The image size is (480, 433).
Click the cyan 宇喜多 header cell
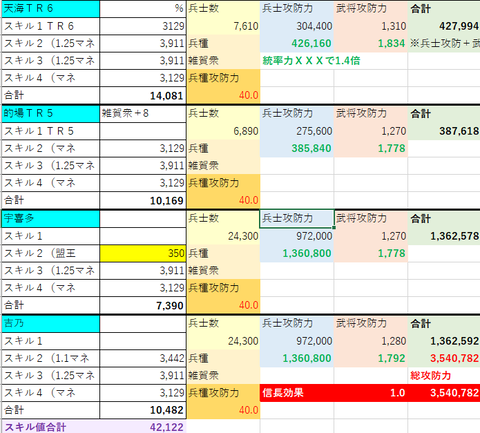click(51, 219)
